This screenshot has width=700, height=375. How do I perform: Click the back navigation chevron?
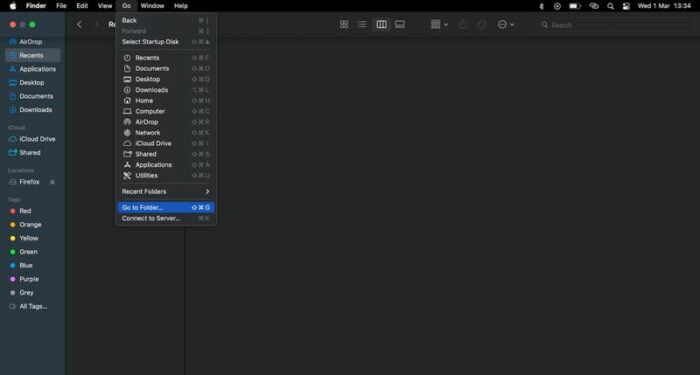click(x=79, y=25)
